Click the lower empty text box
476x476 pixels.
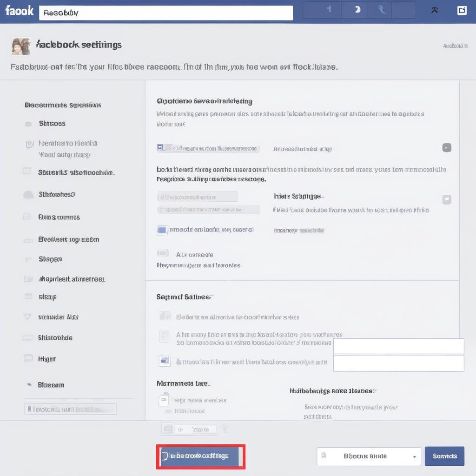pyautogui.click(x=398, y=363)
